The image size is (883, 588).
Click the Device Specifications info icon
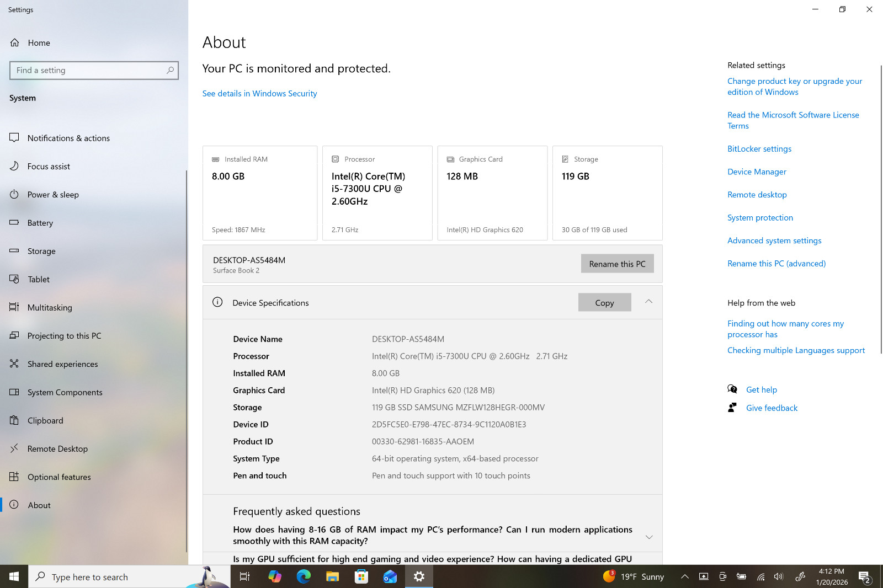click(217, 302)
